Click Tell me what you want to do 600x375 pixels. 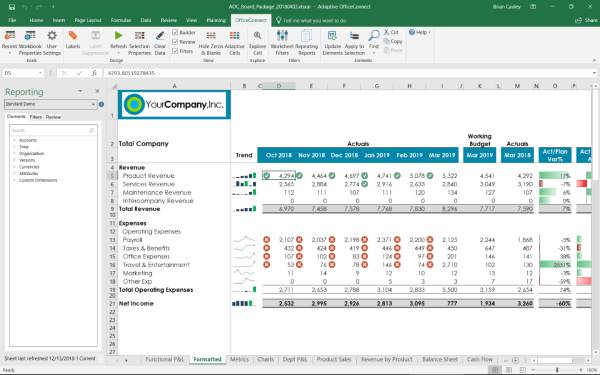tap(315, 21)
